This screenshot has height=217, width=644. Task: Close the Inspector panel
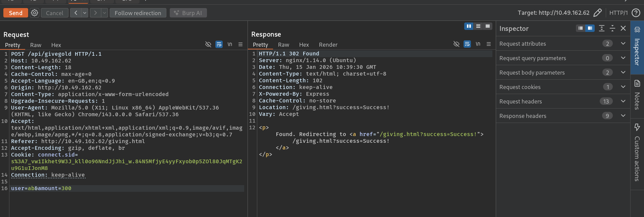pyautogui.click(x=623, y=29)
